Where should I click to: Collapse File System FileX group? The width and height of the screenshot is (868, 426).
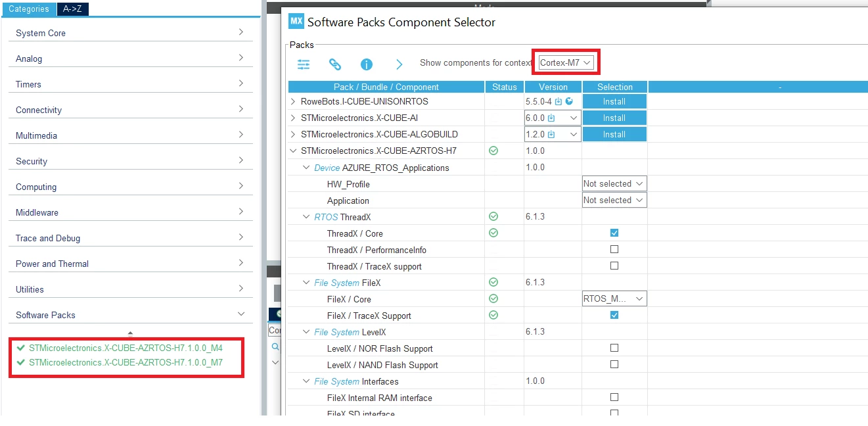[306, 282]
